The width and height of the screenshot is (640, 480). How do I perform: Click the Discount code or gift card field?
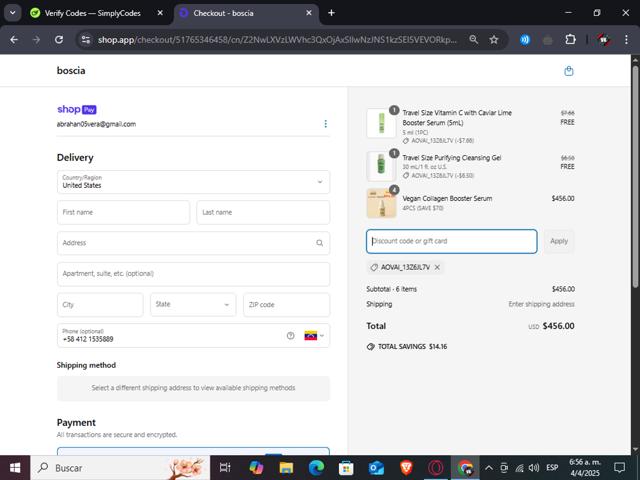click(451, 241)
